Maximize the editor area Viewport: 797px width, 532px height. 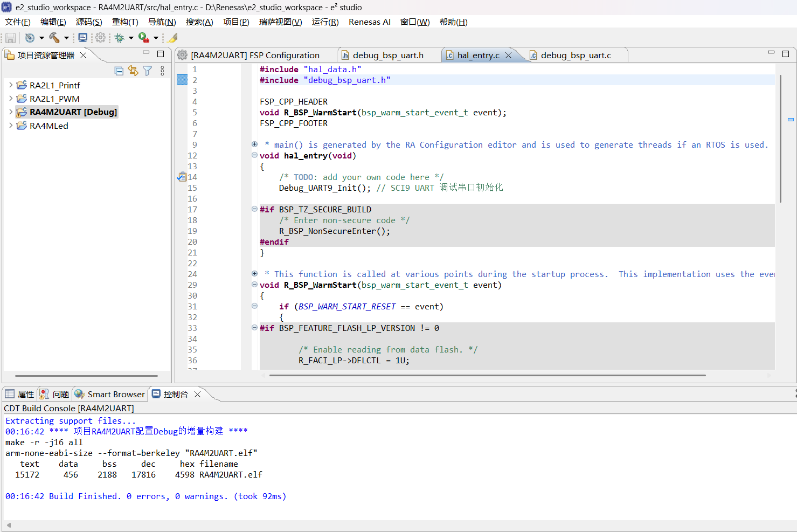786,54
